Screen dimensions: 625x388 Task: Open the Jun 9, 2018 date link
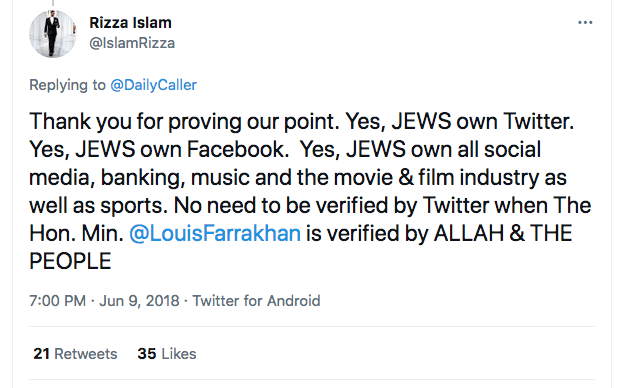point(139,301)
